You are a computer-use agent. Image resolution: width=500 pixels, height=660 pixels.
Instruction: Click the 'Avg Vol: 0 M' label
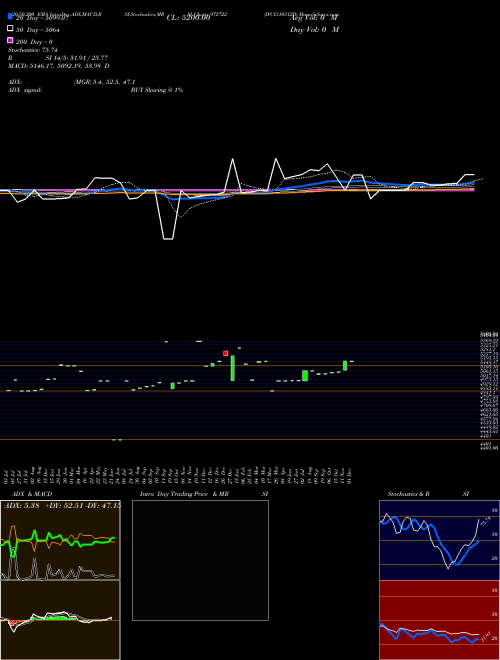click(x=314, y=18)
